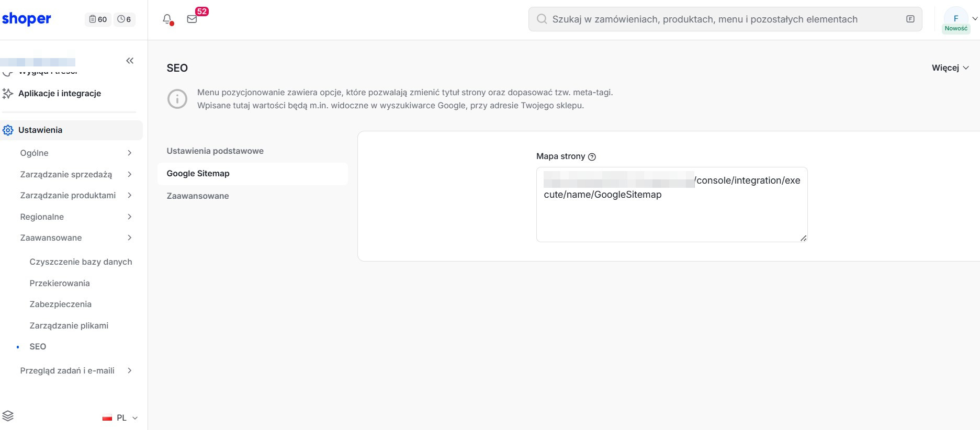Expand the Ogólne settings submenu
Viewport: 980px width, 430px height.
76,153
